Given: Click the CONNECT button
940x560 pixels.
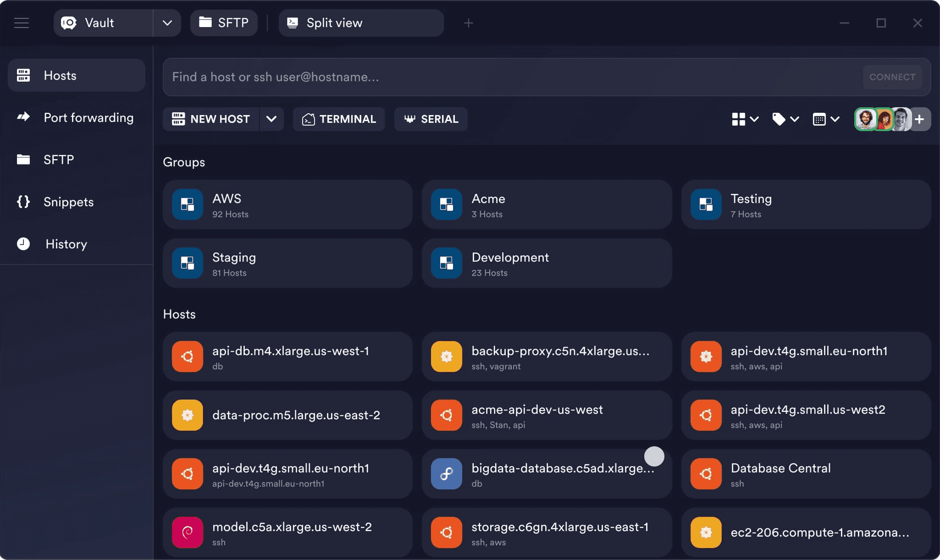Looking at the screenshot, I should tap(892, 77).
